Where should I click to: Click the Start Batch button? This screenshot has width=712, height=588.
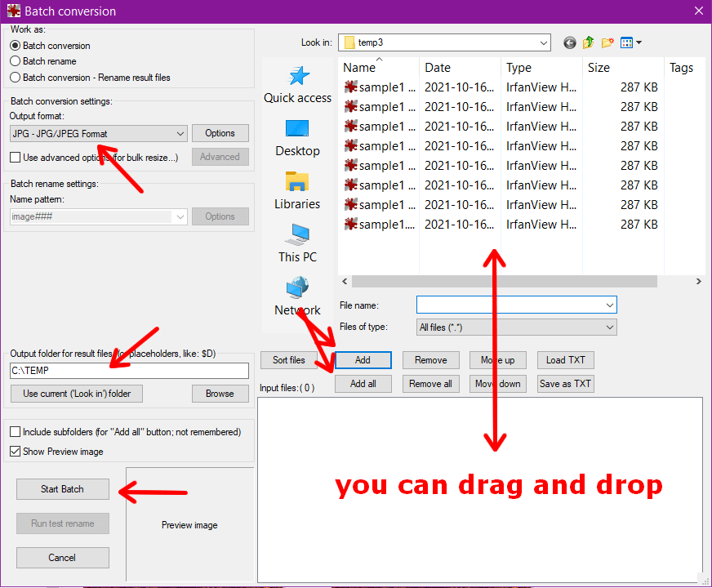click(x=63, y=489)
